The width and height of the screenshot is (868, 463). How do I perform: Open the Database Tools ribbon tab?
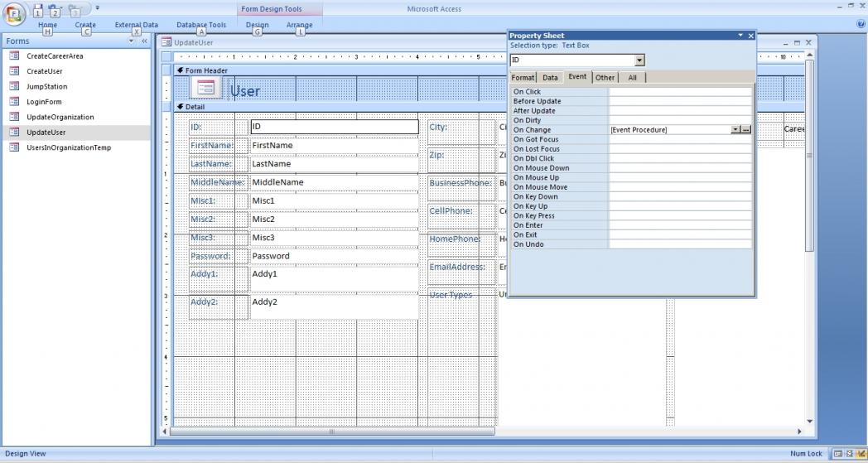201,25
